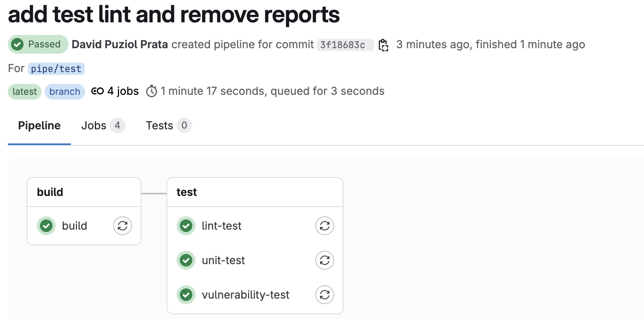The image size is (644, 319).
Task: Retry the build job
Action: coord(123,226)
